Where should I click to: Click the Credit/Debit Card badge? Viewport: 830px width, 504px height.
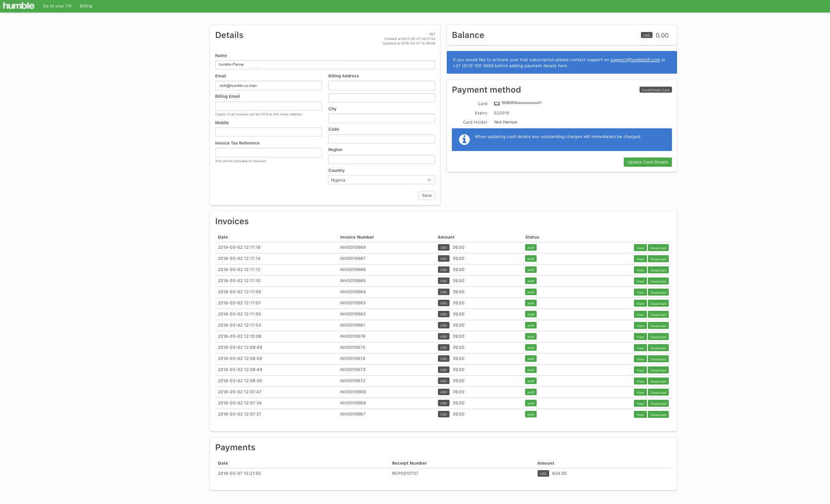(655, 90)
